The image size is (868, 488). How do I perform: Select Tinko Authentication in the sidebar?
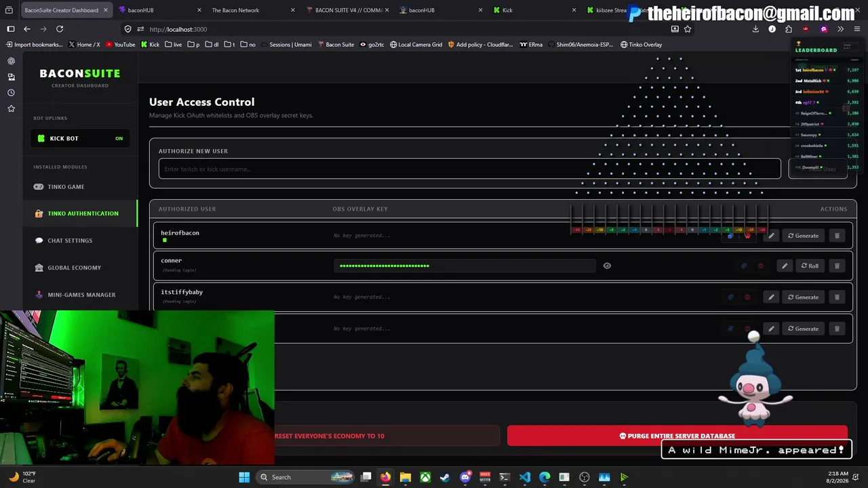(x=80, y=213)
